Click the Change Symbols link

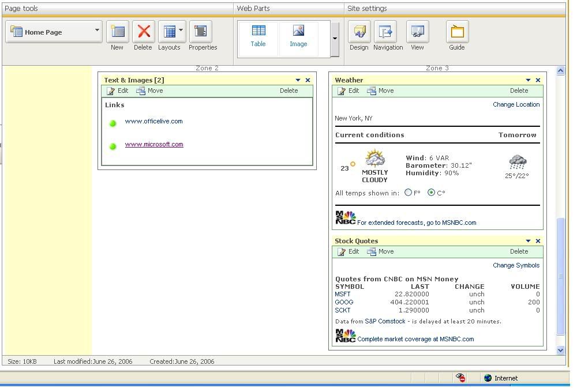pyautogui.click(x=516, y=266)
